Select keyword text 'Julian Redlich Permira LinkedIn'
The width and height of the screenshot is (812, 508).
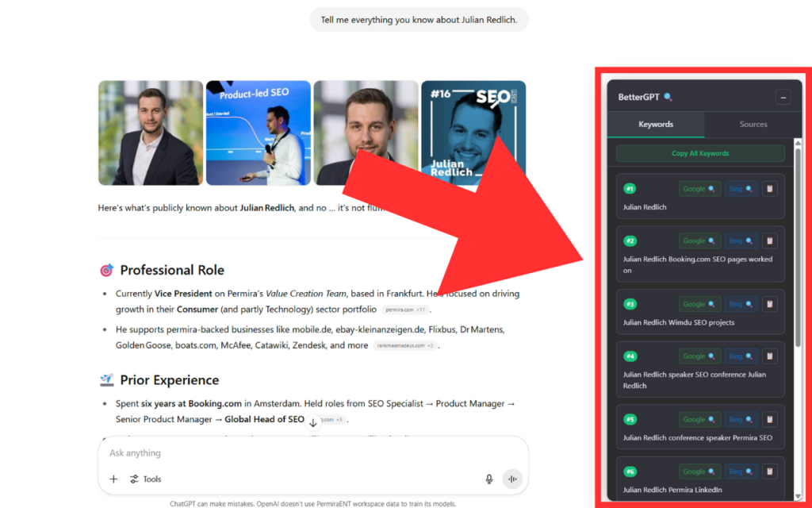tap(672, 490)
